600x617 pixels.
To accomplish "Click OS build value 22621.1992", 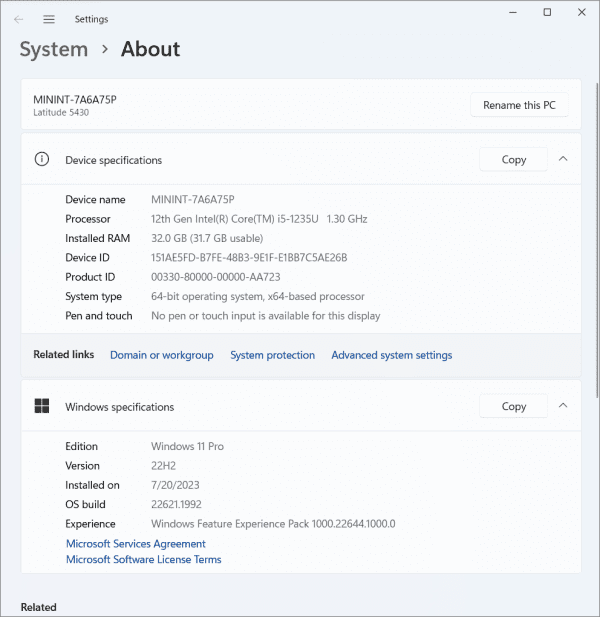I will click(176, 504).
